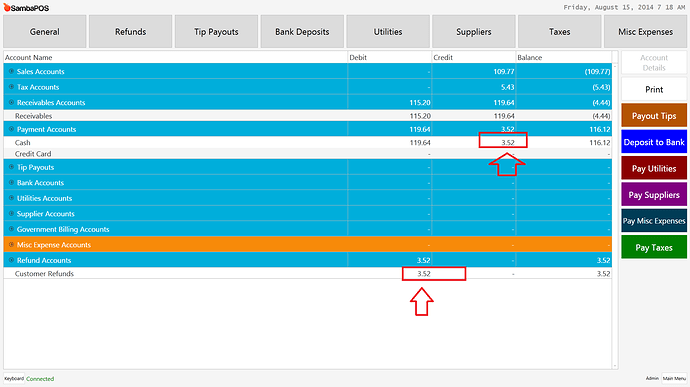Open the Keyboard button in status bar

click(14, 379)
